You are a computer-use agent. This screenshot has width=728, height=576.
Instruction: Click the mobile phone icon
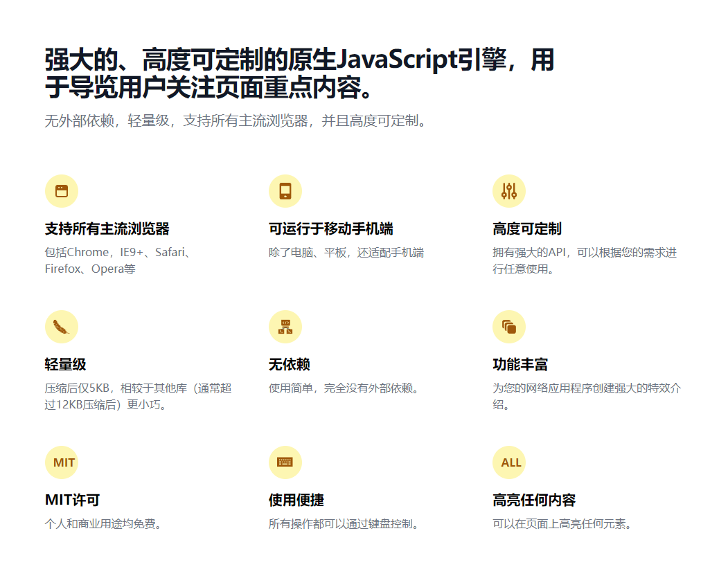pos(285,191)
